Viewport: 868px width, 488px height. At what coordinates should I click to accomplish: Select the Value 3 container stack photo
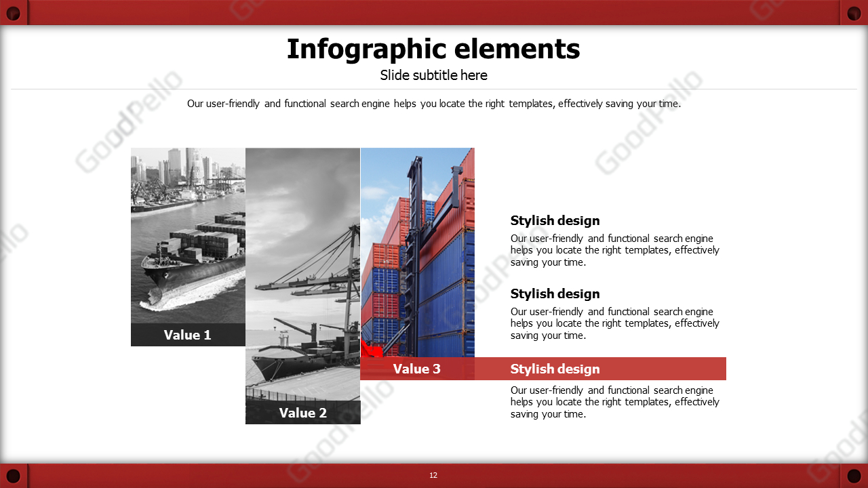(x=417, y=251)
